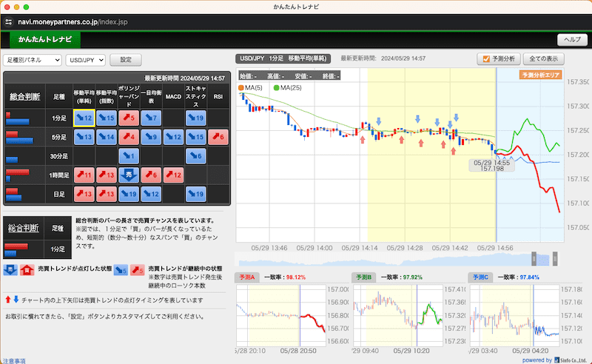Click the 総合判断 header in signal table
Screen dimensions: 592x364
point(25,96)
